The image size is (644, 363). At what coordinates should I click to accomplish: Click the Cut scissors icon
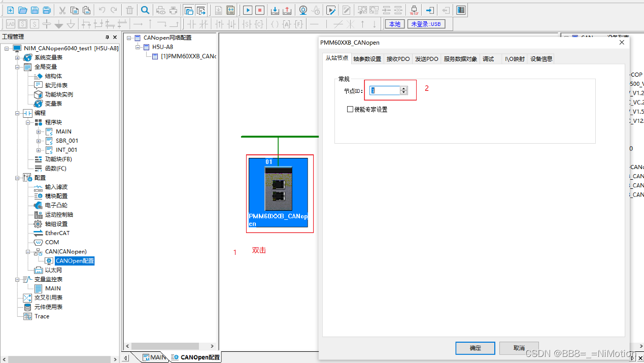point(62,10)
